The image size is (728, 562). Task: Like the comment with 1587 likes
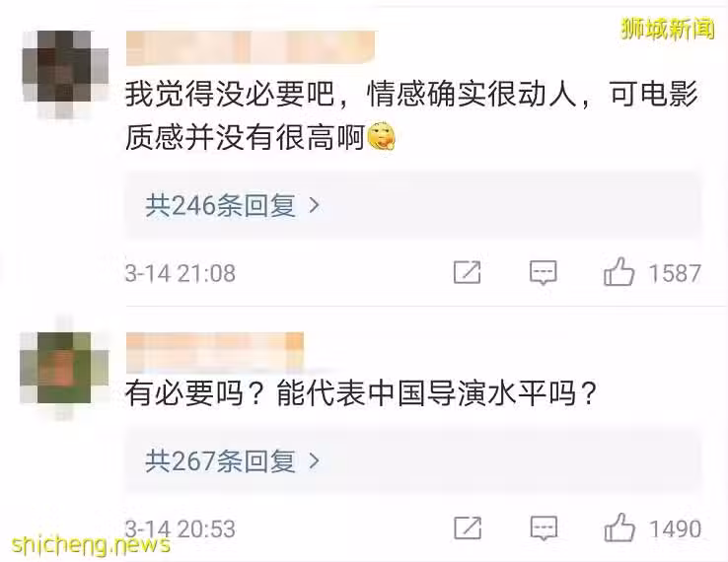619,271
